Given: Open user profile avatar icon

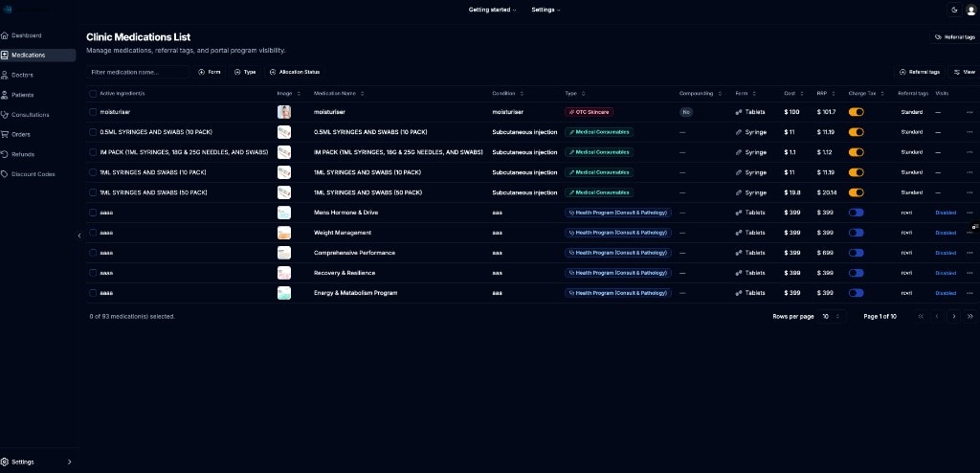Looking at the screenshot, I should pos(970,10).
